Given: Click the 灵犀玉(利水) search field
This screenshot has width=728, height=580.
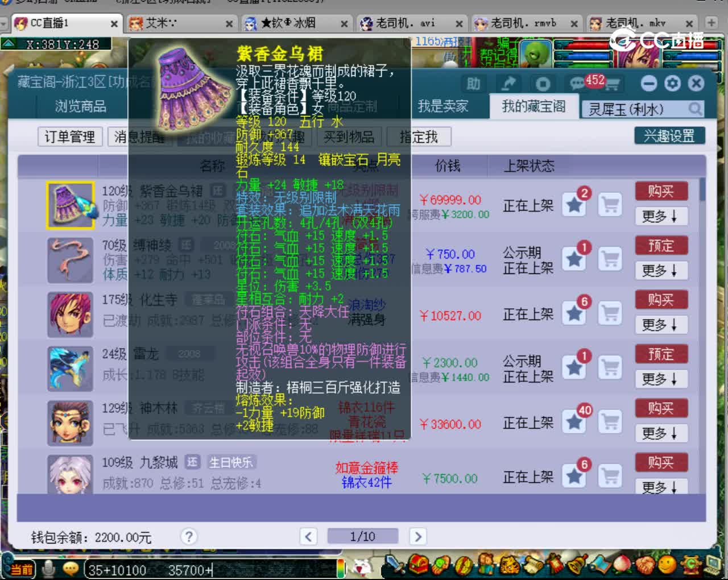Looking at the screenshot, I should (633, 109).
